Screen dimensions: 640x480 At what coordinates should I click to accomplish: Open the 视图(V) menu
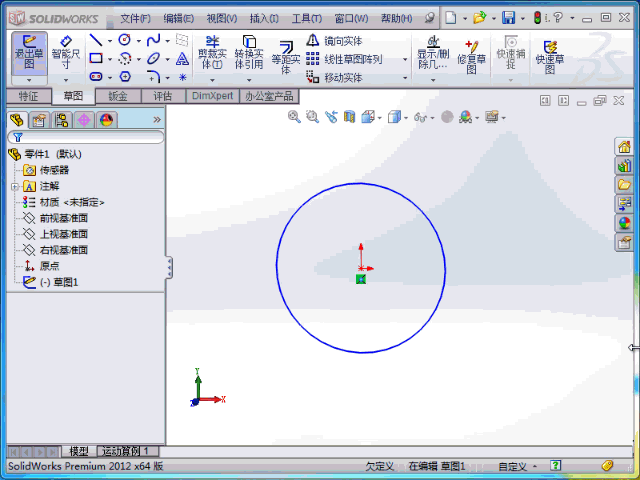[222, 18]
